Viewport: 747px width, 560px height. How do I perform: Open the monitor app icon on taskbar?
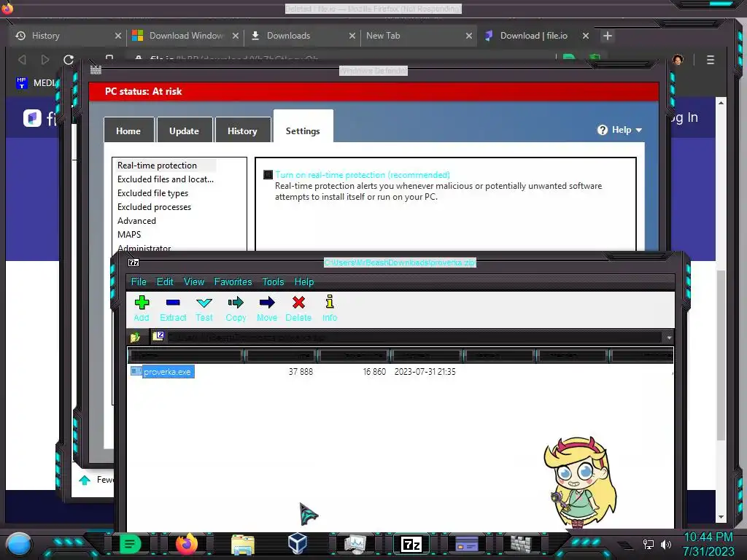pyautogui.click(x=355, y=544)
